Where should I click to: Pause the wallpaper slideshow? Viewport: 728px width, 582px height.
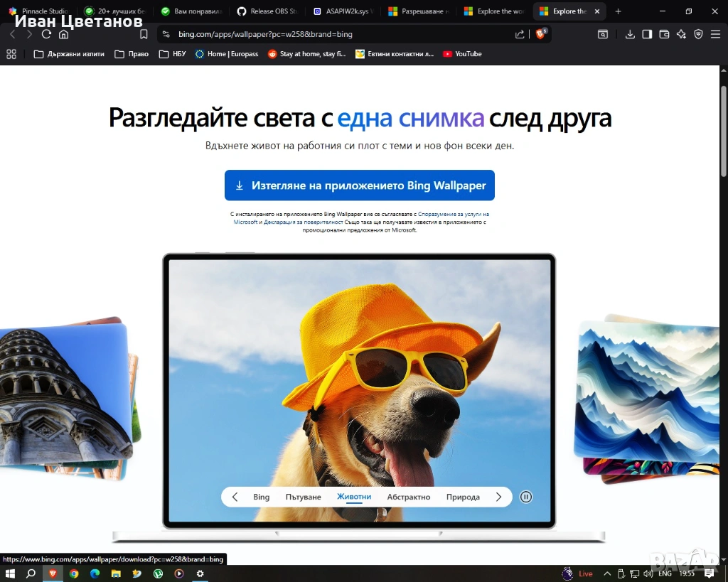click(x=525, y=497)
